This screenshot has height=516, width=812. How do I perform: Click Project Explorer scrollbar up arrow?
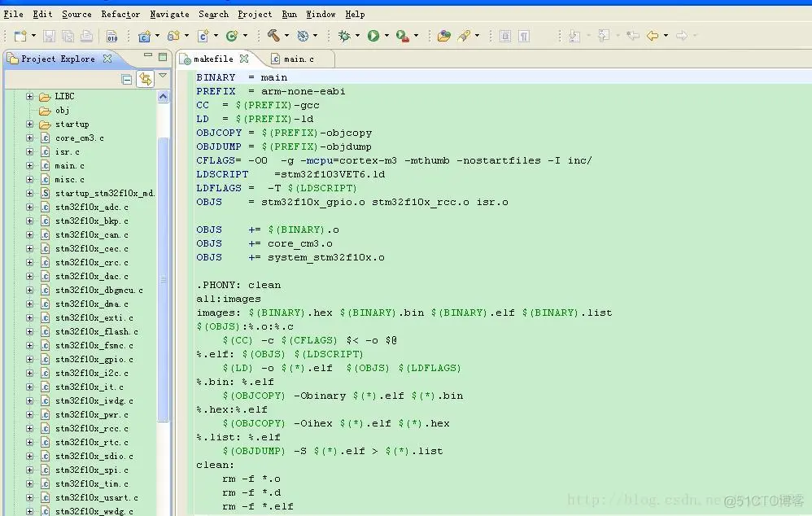tap(163, 96)
